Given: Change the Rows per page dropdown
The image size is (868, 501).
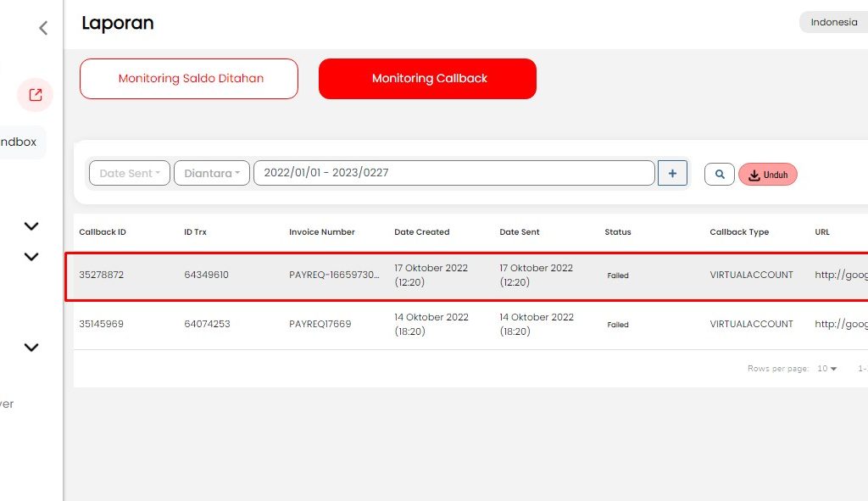Looking at the screenshot, I should tap(826, 369).
